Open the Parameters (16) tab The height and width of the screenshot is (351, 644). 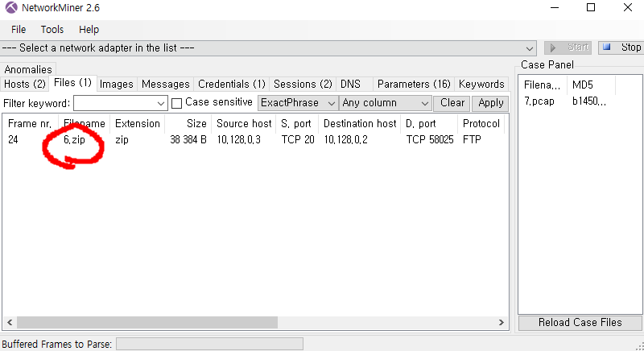pyautogui.click(x=414, y=85)
